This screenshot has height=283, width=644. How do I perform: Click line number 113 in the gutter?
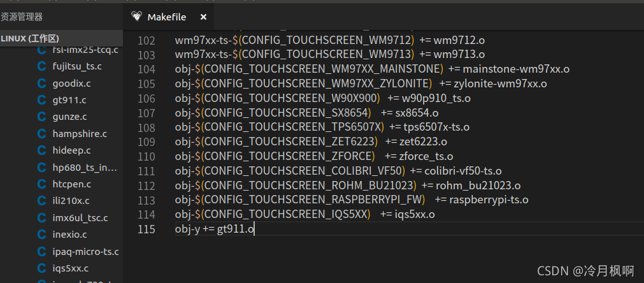pos(147,200)
